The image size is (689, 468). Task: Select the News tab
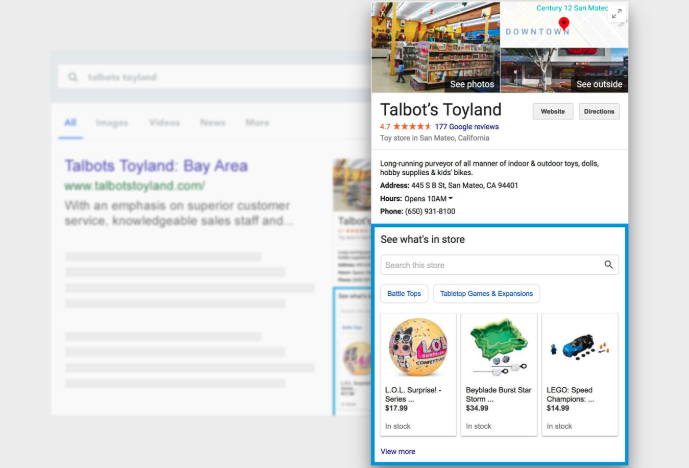pyautogui.click(x=212, y=123)
